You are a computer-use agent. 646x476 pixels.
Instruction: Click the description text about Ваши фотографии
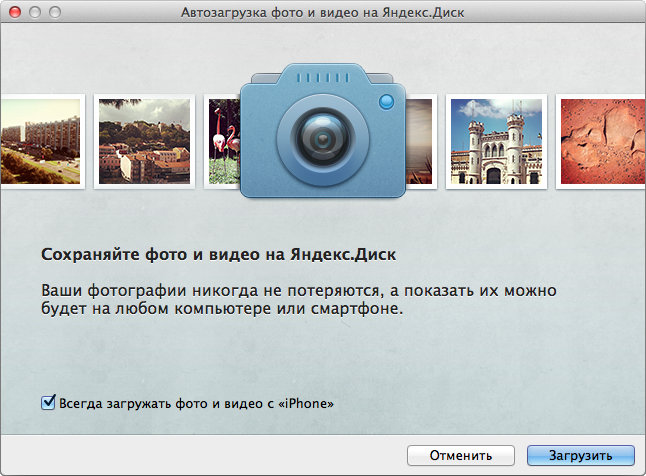point(299,300)
